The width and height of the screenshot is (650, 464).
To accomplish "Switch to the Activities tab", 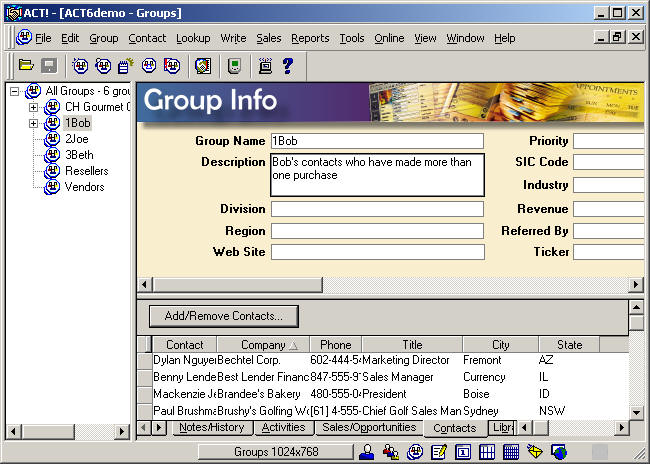I will pyautogui.click(x=284, y=427).
